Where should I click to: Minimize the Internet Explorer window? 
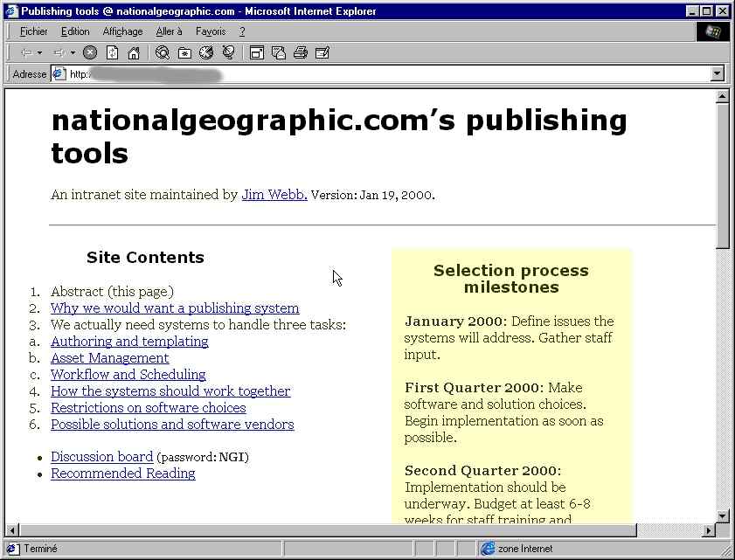click(692, 10)
